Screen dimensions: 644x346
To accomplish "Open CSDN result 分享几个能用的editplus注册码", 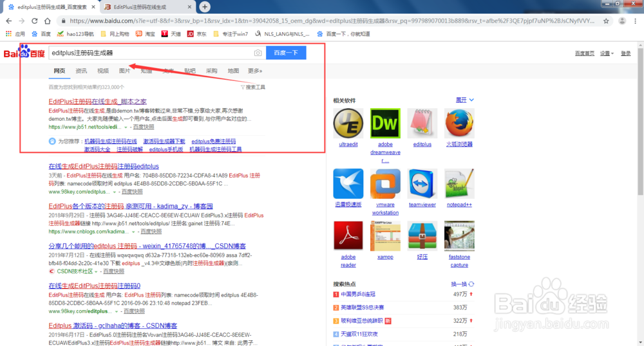I will 147,246.
